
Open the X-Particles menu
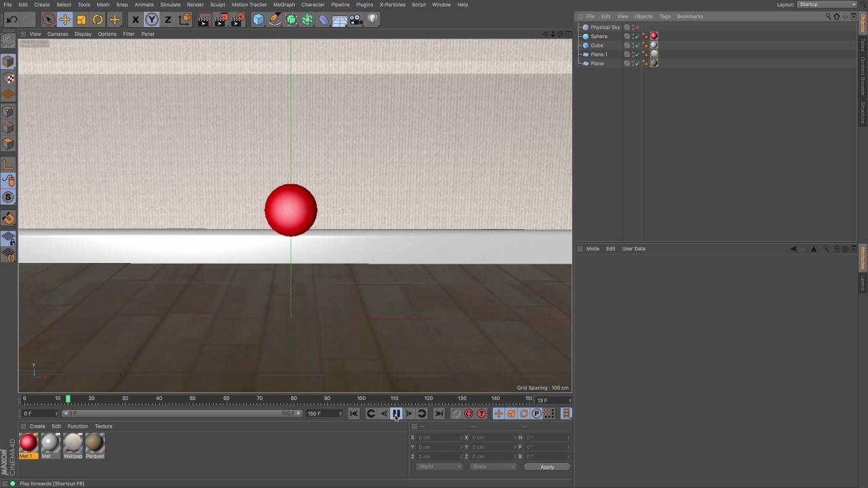[393, 5]
